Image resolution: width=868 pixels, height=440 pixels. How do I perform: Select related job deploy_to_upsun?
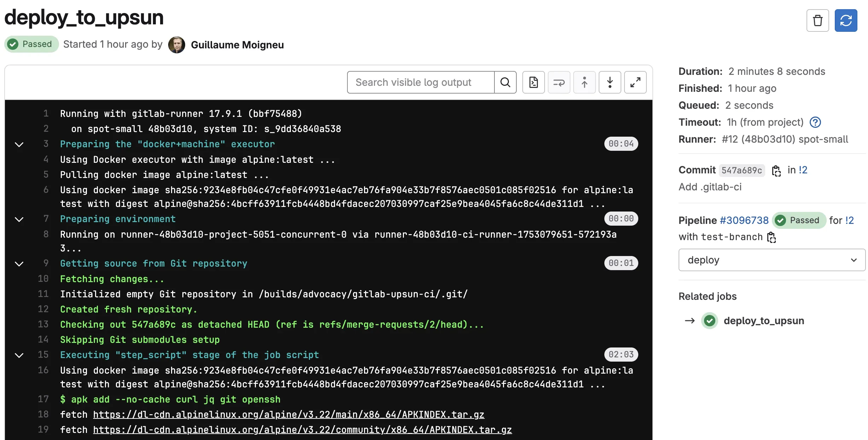click(x=763, y=321)
